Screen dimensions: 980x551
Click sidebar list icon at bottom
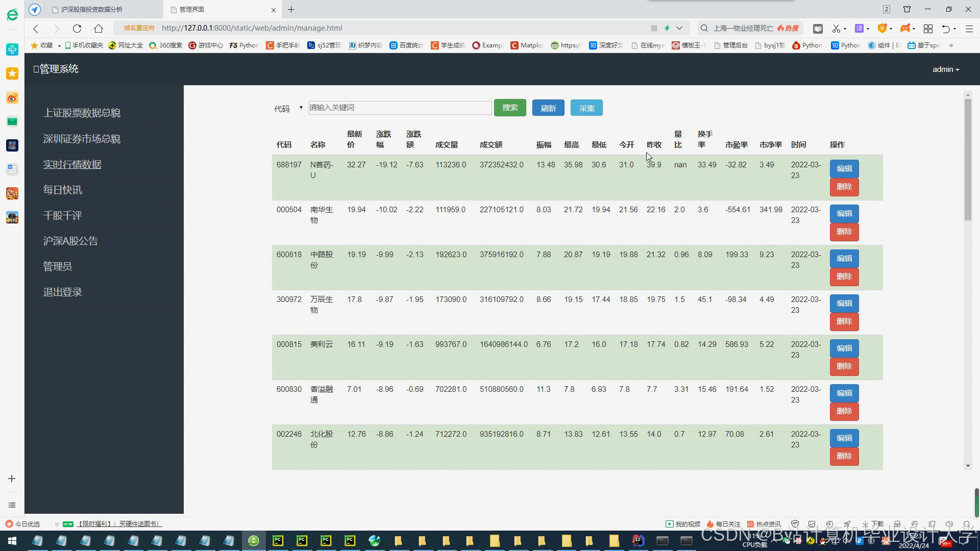[12, 505]
